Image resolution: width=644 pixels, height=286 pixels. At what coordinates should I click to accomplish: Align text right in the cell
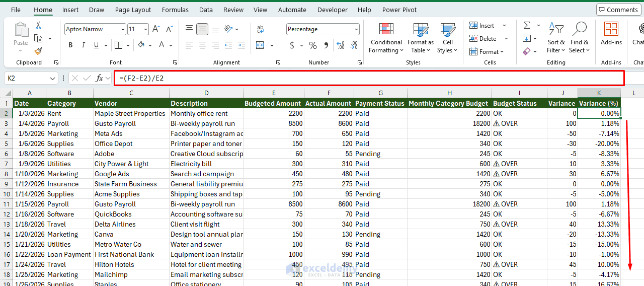215,45
